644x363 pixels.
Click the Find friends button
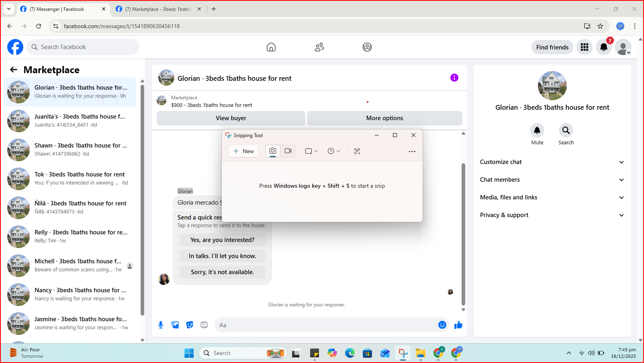[552, 47]
